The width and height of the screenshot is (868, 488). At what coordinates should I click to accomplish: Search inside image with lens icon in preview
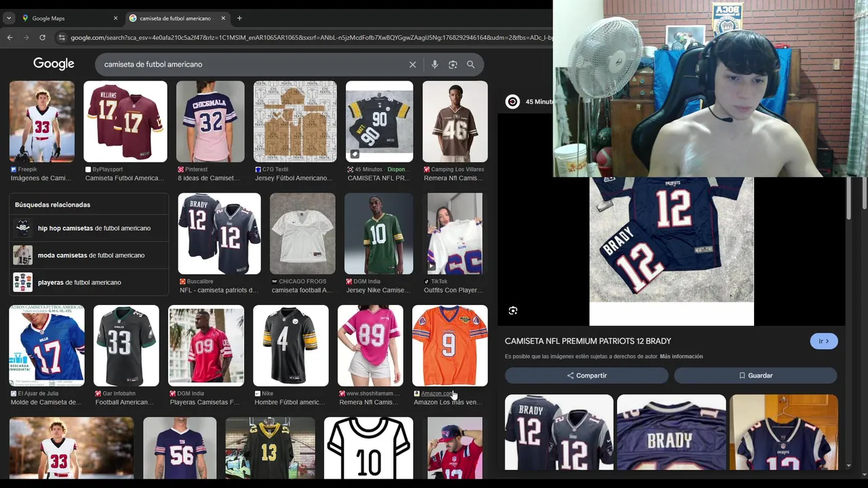513,310
